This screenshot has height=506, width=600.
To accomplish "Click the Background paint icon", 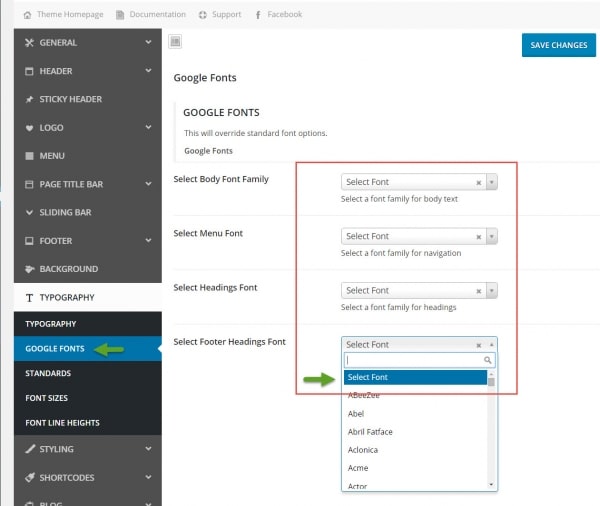I will (x=29, y=269).
